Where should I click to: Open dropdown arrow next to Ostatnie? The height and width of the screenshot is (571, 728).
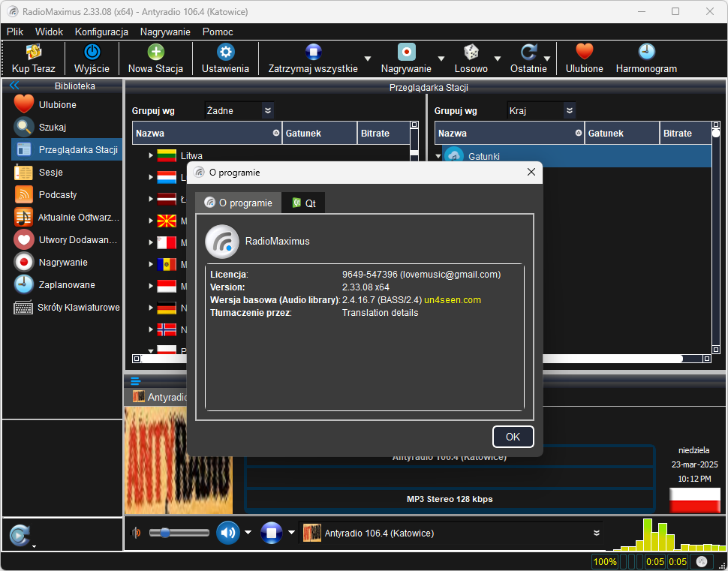click(547, 59)
